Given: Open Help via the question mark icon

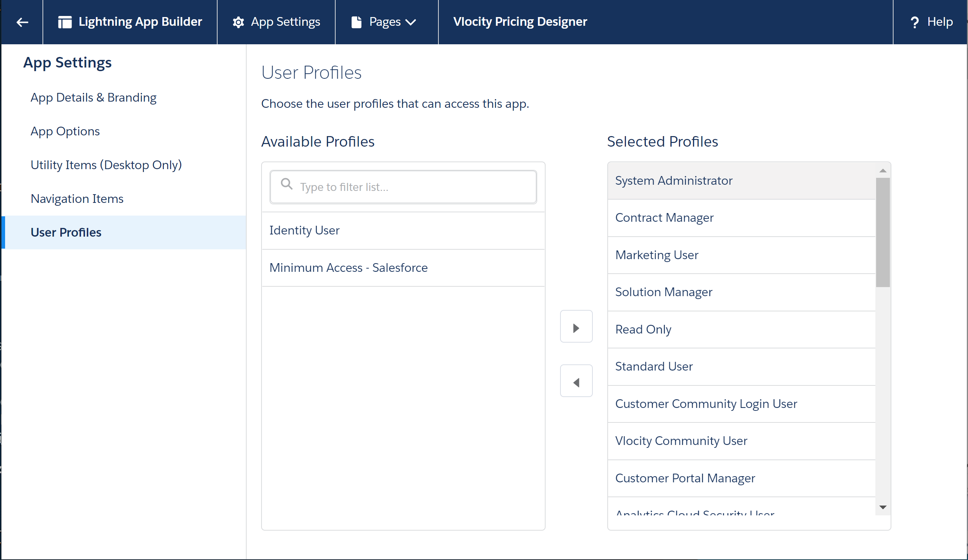Looking at the screenshot, I should pyautogui.click(x=915, y=22).
